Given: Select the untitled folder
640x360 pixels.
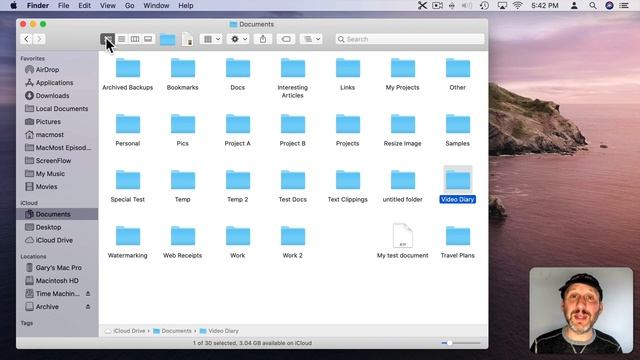Looking at the screenshot, I should point(402,186).
